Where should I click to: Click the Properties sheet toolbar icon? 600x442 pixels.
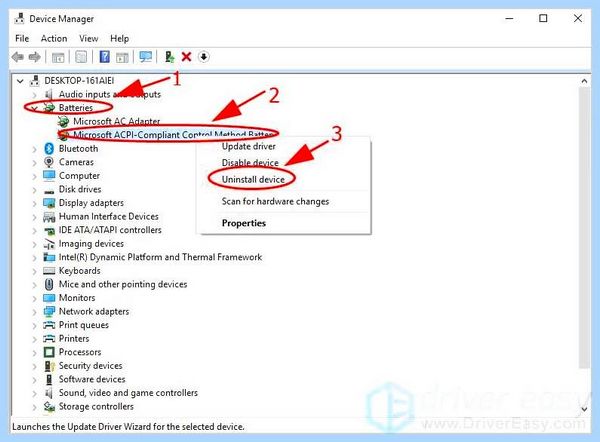(81, 57)
